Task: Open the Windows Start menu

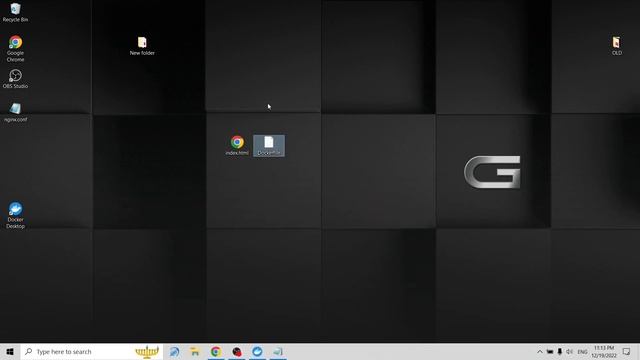Action: [x=10, y=351]
